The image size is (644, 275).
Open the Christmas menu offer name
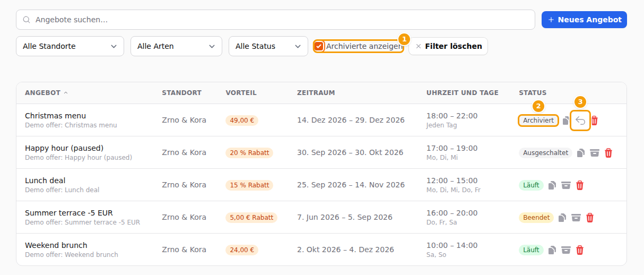[55, 116]
